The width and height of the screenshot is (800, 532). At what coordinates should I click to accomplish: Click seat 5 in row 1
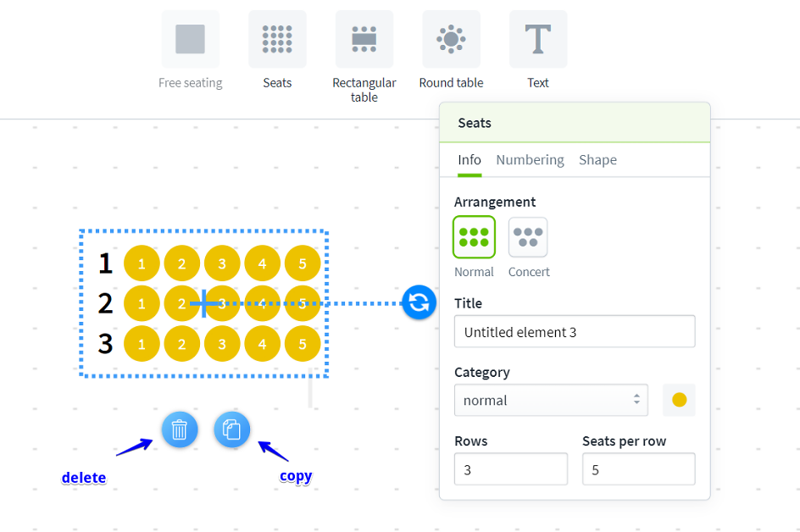click(x=303, y=263)
